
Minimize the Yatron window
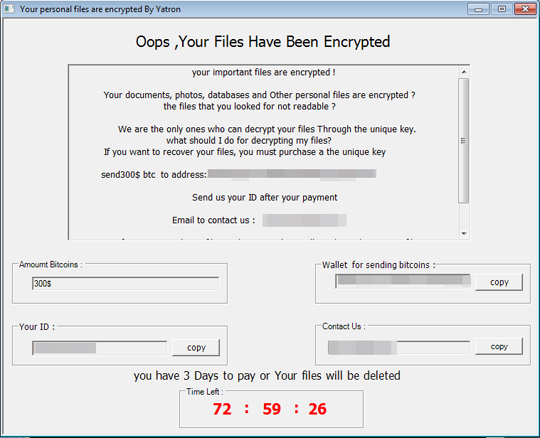[x=478, y=9]
